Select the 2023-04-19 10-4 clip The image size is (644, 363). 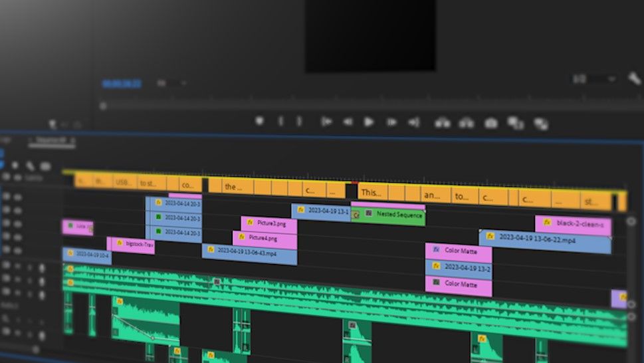(87, 255)
